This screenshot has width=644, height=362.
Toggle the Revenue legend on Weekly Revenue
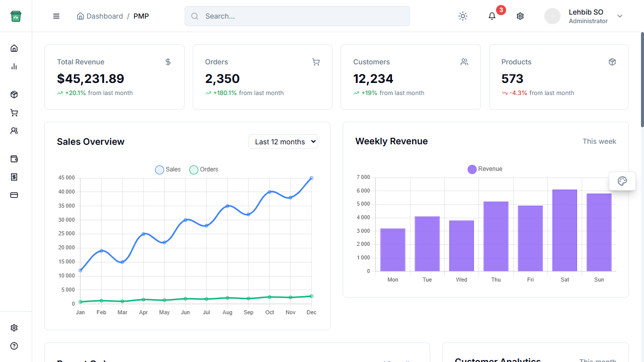pos(485,169)
